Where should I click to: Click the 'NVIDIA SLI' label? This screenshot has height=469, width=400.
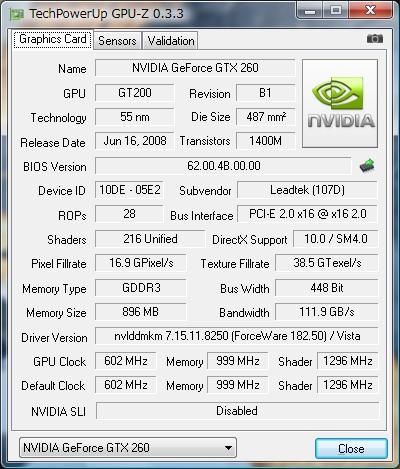(x=58, y=412)
